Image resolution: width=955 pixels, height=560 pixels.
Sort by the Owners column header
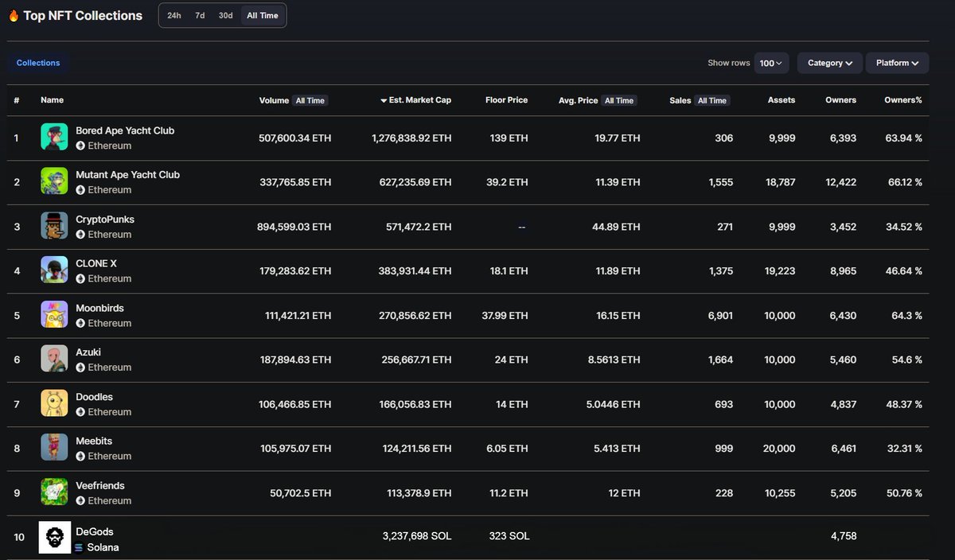coord(841,100)
